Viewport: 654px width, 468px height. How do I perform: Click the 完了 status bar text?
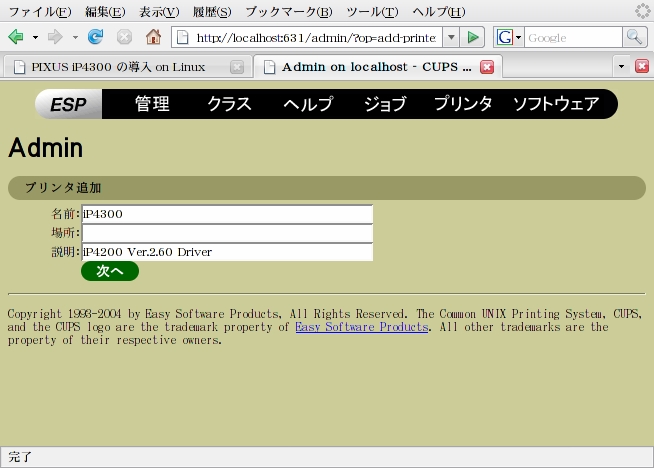[20, 457]
